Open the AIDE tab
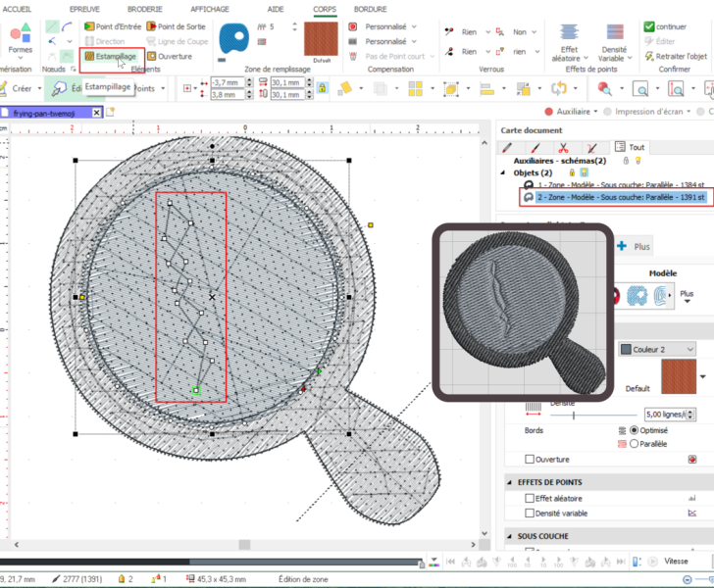The image size is (714, 588). pyautogui.click(x=276, y=9)
